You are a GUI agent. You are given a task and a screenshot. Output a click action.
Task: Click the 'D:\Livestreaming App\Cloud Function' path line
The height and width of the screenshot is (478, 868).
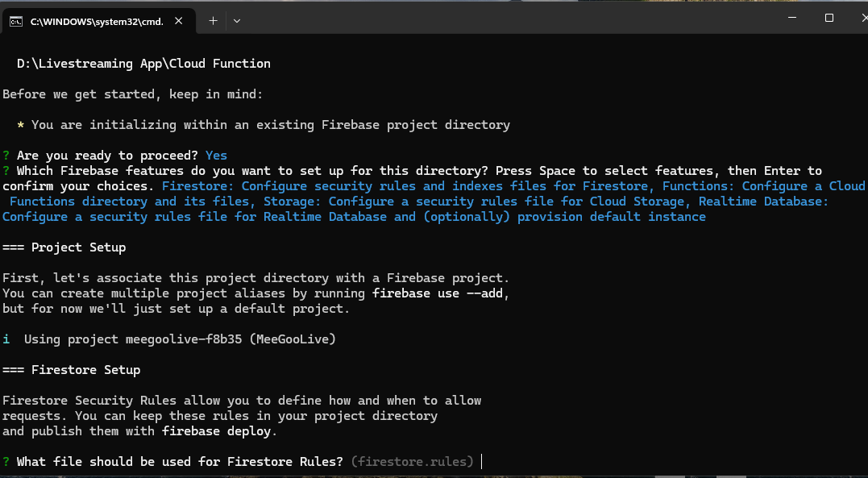[143, 64]
